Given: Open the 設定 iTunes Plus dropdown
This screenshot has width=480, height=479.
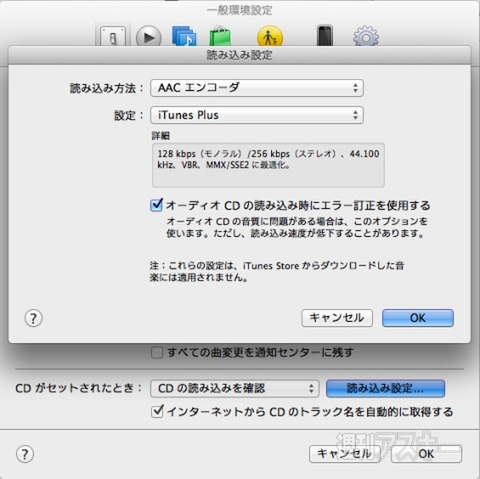Looking at the screenshot, I should pyautogui.click(x=257, y=115).
